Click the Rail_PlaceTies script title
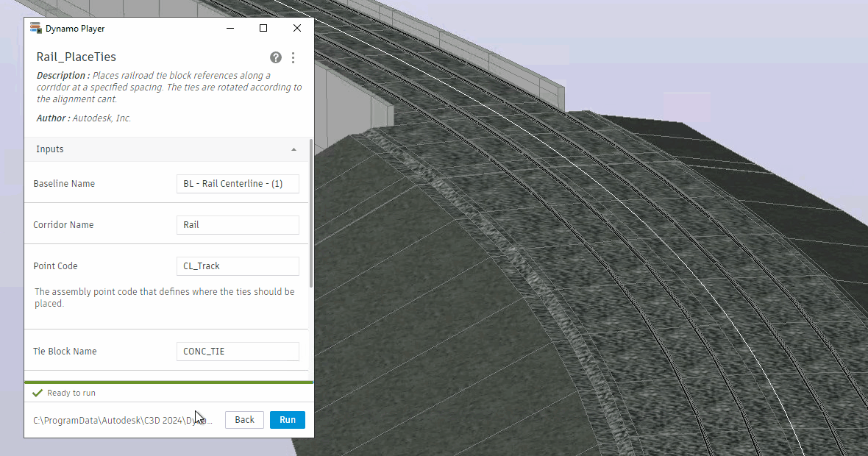Viewport: 868px width, 456px height. [77, 57]
